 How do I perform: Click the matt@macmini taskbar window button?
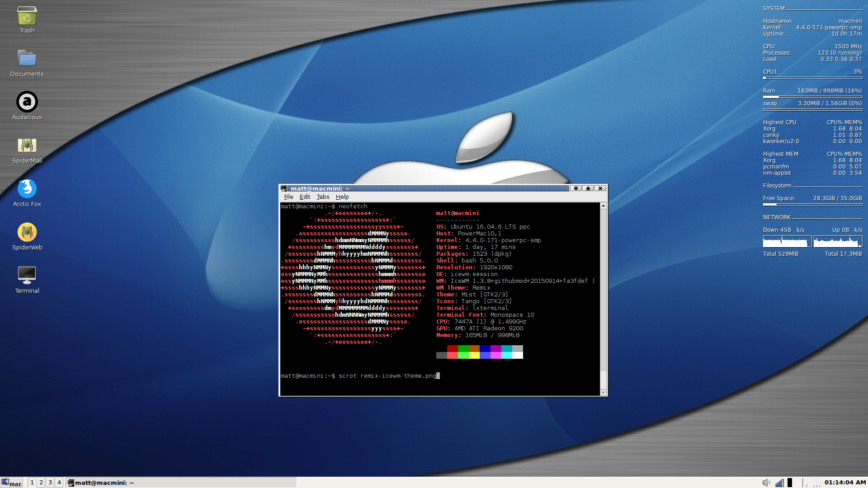(x=181, y=483)
